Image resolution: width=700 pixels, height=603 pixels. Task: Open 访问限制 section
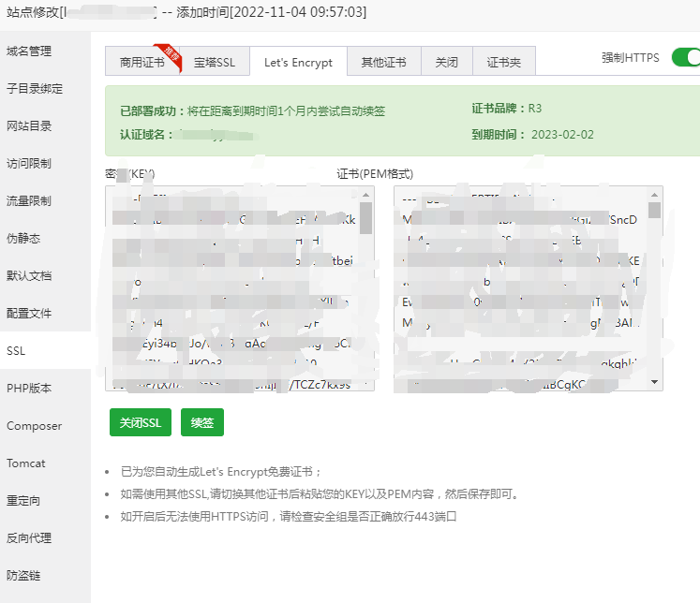tap(29, 164)
